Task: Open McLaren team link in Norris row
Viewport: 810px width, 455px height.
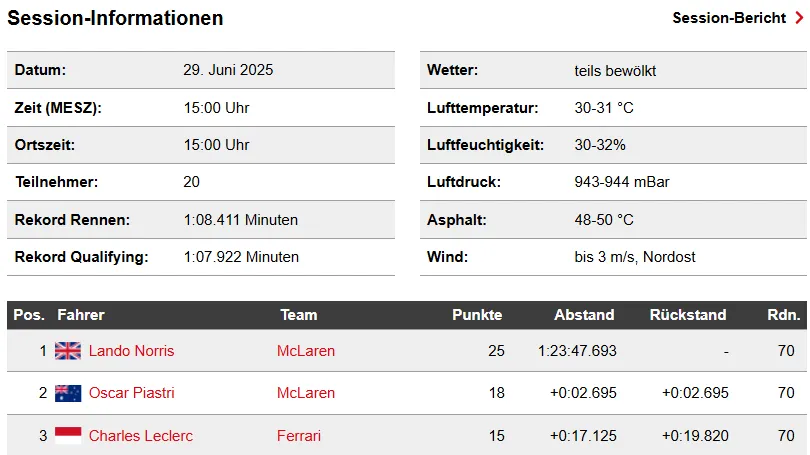Action: (x=306, y=351)
